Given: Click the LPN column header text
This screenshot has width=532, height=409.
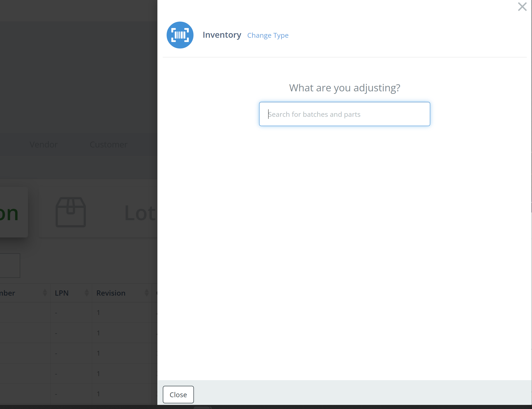Looking at the screenshot, I should click(x=62, y=293).
